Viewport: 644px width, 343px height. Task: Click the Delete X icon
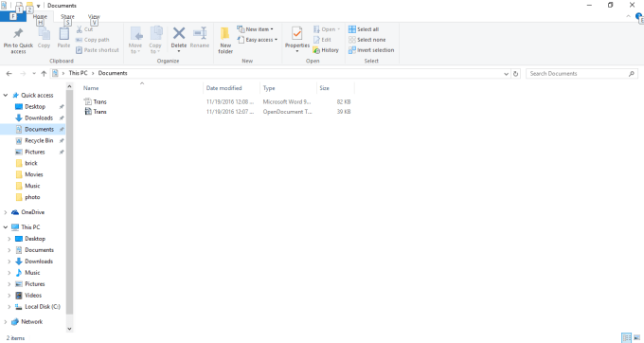[179, 33]
